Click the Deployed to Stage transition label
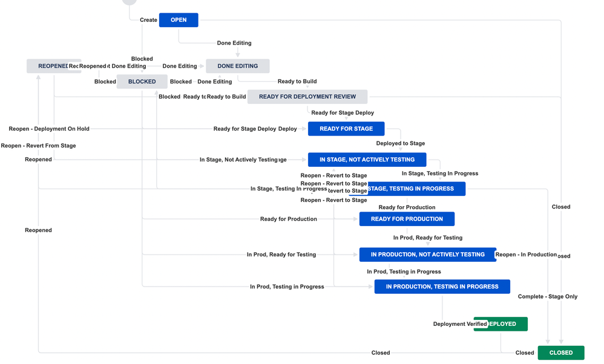Screen dimensions: 604x364 coord(401,143)
